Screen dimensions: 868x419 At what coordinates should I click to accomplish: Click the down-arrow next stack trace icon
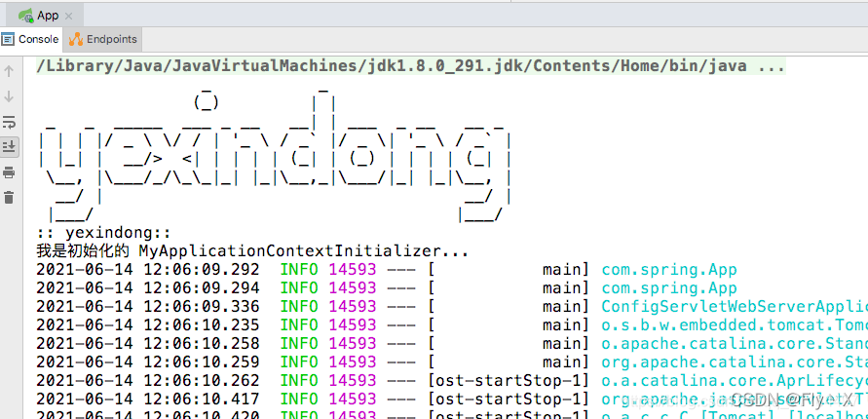[9, 96]
